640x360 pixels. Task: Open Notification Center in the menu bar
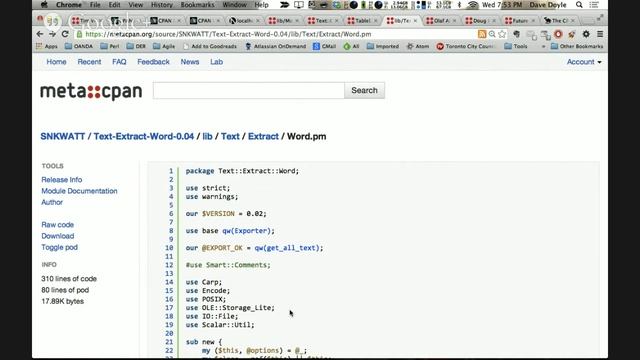coord(594,5)
